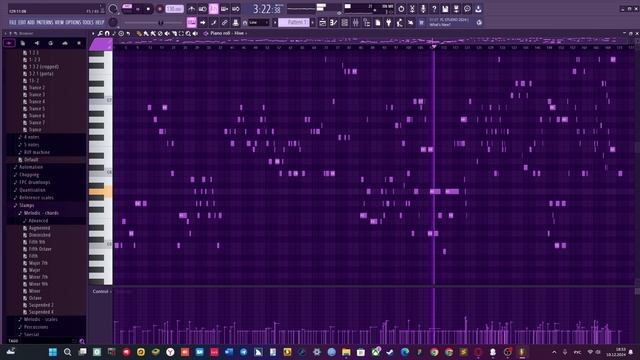The width and height of the screenshot is (640, 360).
Task: Open the Control lane selector
Action: pyautogui.click(x=101, y=291)
